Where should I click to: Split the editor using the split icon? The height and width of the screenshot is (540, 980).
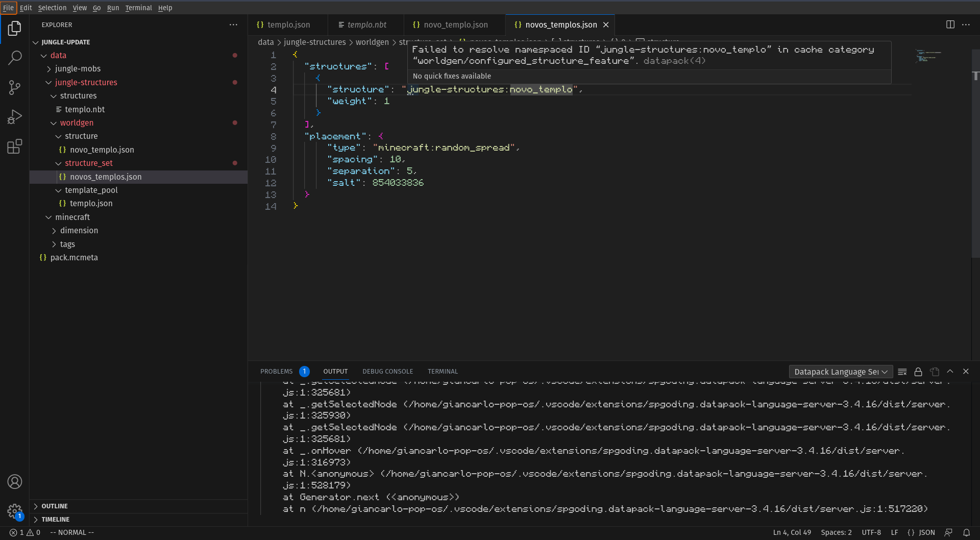coord(950,24)
